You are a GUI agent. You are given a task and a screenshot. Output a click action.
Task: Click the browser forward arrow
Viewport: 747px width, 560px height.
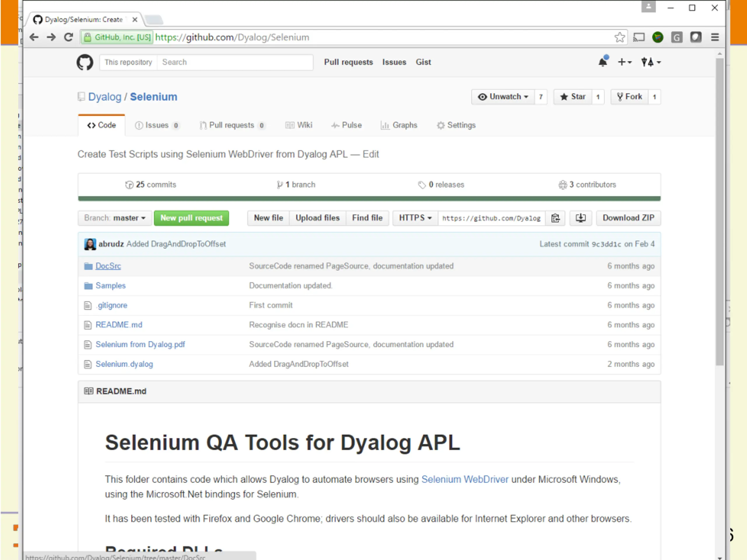[x=51, y=37]
